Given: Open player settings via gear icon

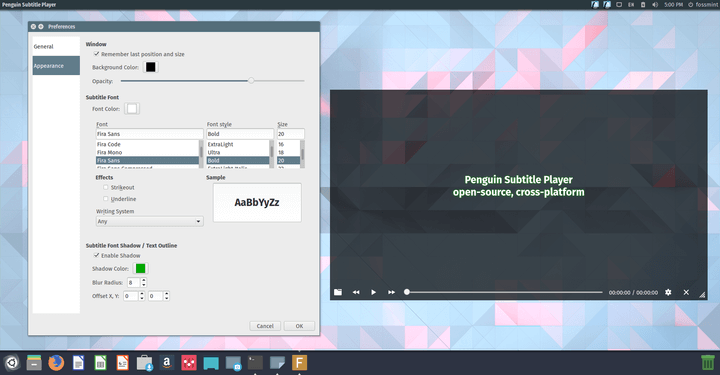Looking at the screenshot, I should click(x=668, y=292).
